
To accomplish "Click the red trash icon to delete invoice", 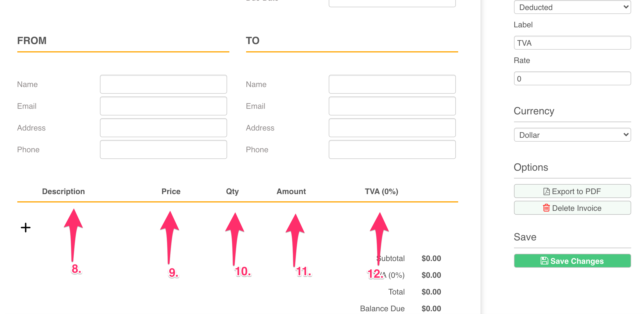I will pos(546,208).
